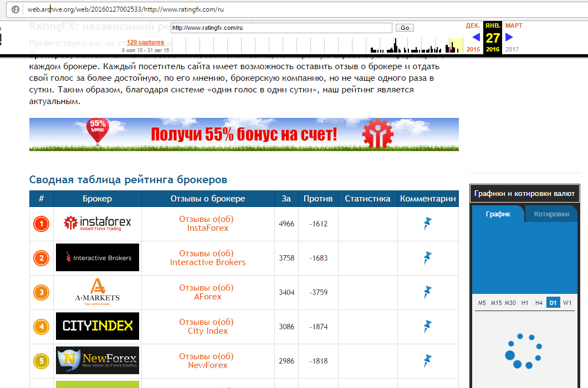Click AForex votes against value -3759
The width and height of the screenshot is (588, 388).
click(x=318, y=292)
